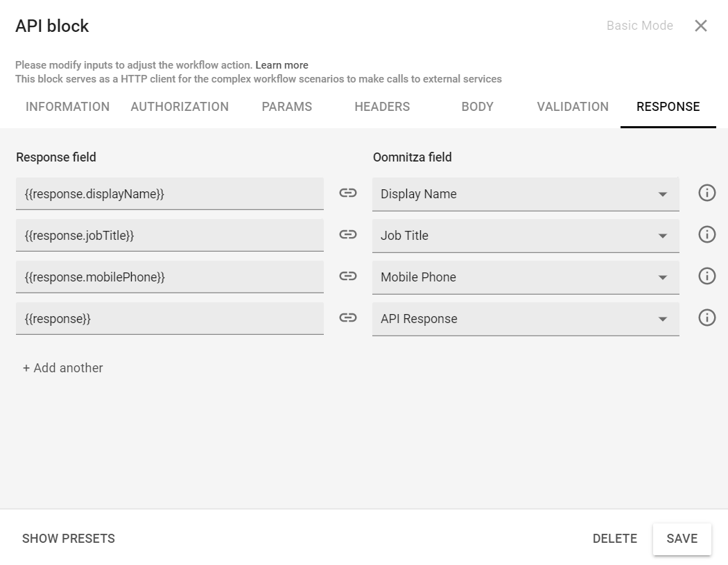Screen dimensions: 728x565
Task: Switch to the AUTHORIZATION tab
Action: pyautogui.click(x=179, y=107)
